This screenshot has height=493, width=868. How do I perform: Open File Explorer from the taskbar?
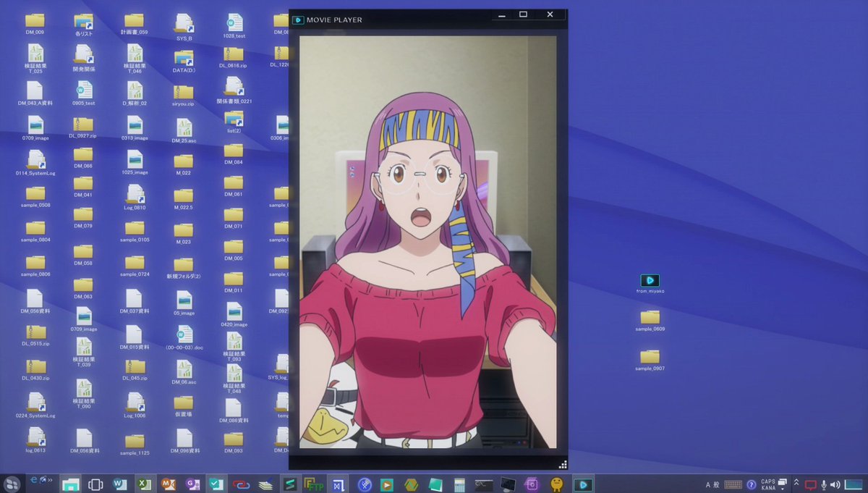coord(71,484)
